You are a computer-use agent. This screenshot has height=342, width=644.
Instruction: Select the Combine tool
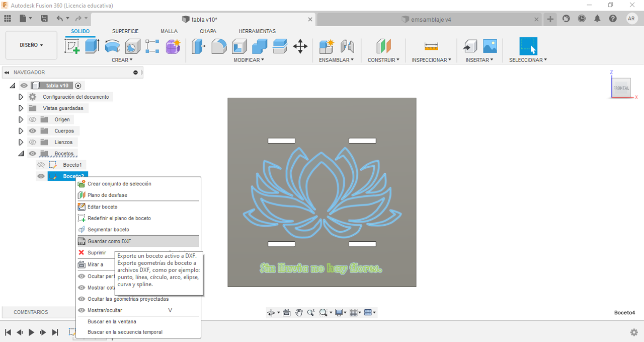pyautogui.click(x=260, y=46)
